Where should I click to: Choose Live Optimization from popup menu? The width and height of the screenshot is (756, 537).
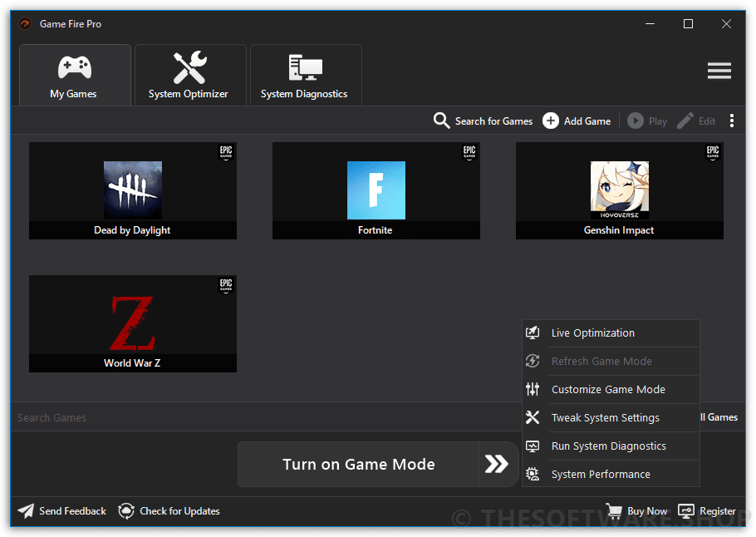[x=611, y=333]
